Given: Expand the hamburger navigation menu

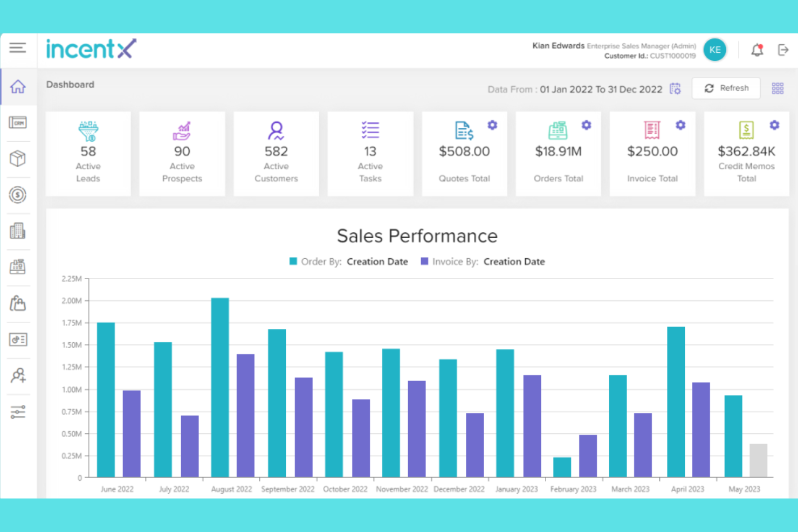Looking at the screenshot, I should pyautogui.click(x=18, y=47).
